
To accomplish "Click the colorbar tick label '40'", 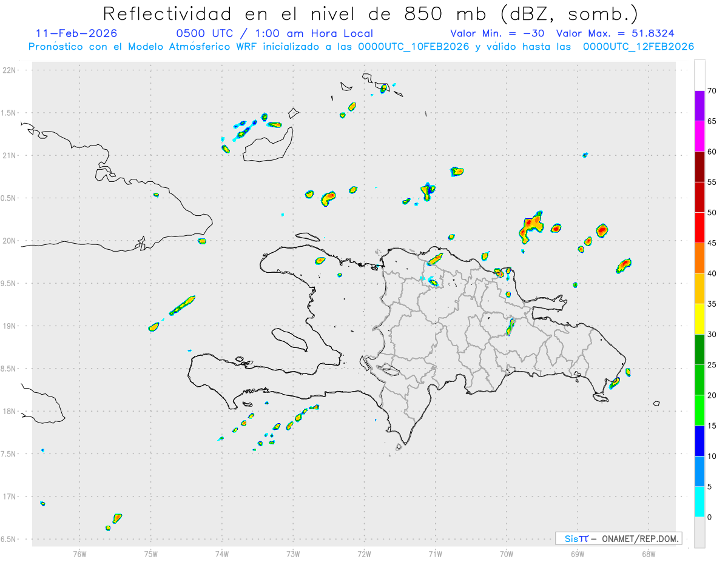I will tap(713, 273).
